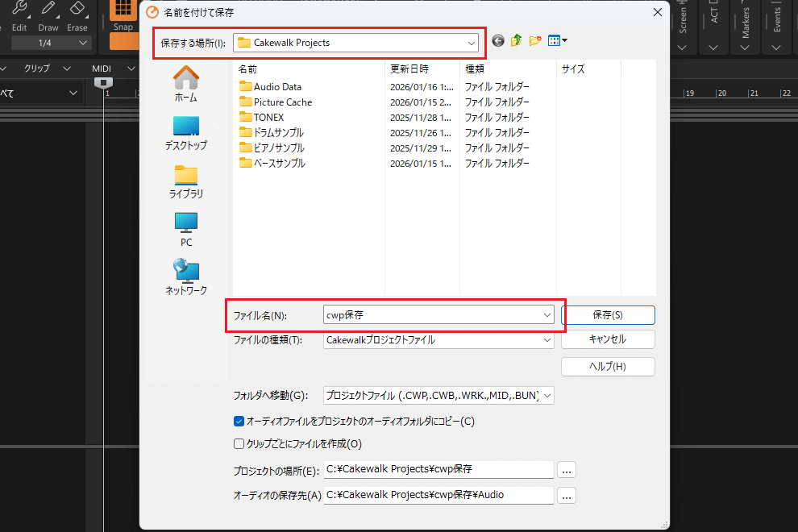Image resolution: width=798 pixels, height=532 pixels.
Task: Uncheck copy audio files to project folder
Action: [x=239, y=421]
